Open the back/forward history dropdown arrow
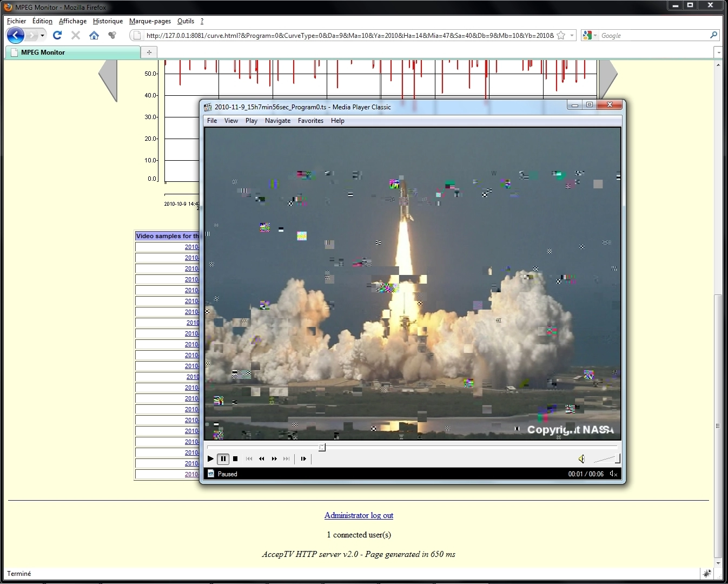728x584 pixels. (42, 36)
